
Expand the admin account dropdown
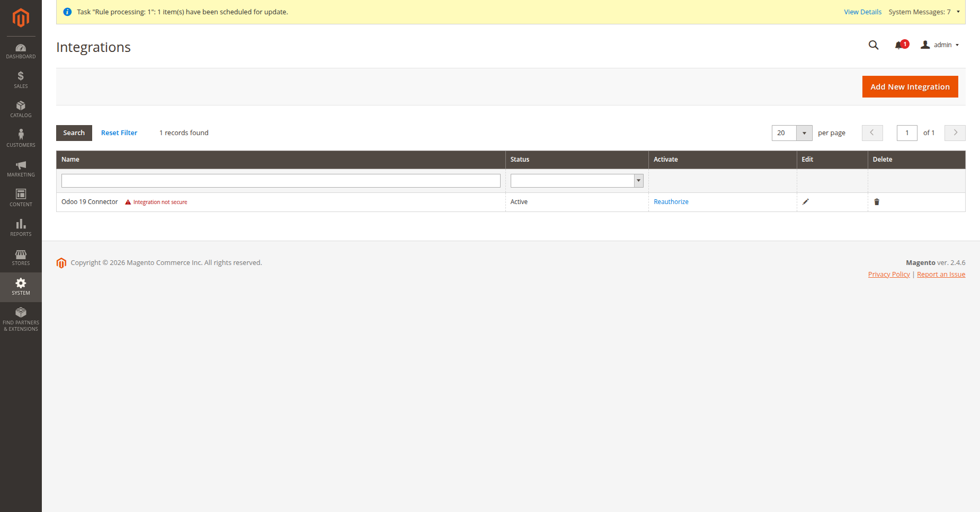[x=940, y=45]
